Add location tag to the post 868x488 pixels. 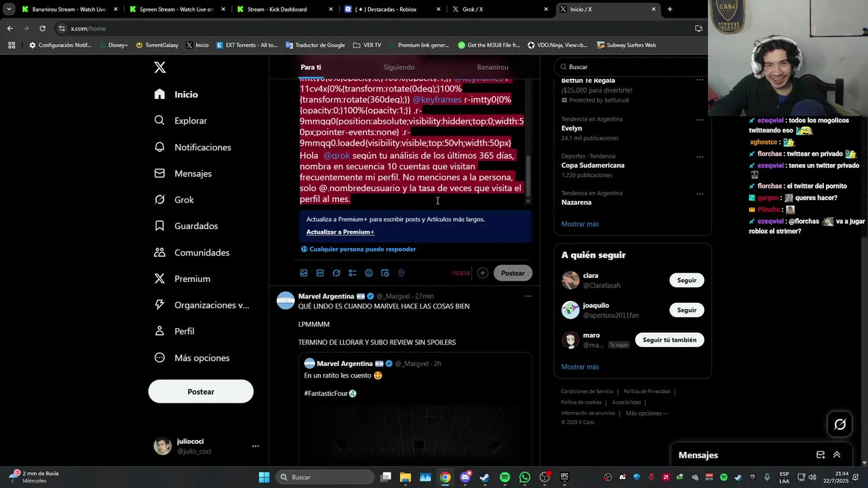(x=401, y=273)
